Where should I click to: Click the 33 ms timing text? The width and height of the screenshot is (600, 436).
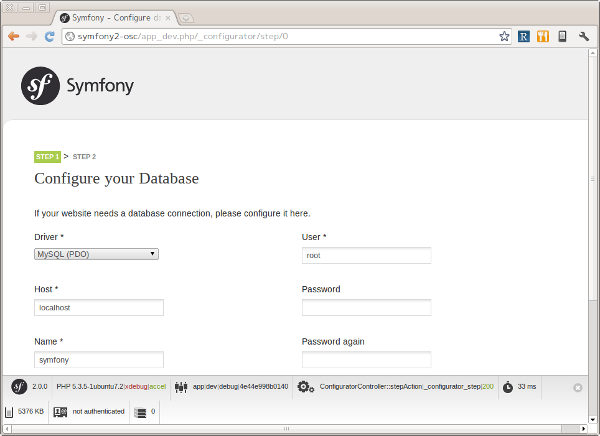click(527, 387)
